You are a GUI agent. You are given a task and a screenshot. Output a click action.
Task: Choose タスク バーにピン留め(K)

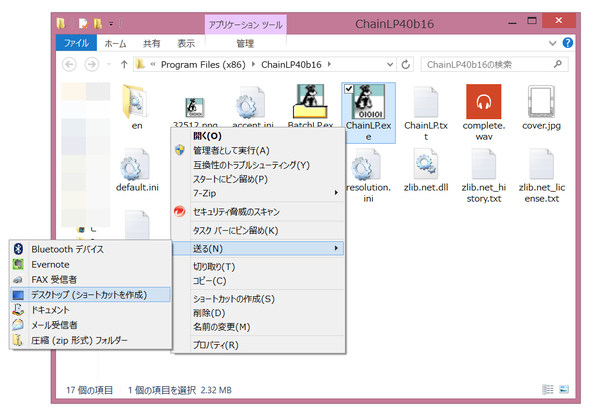pos(258,230)
